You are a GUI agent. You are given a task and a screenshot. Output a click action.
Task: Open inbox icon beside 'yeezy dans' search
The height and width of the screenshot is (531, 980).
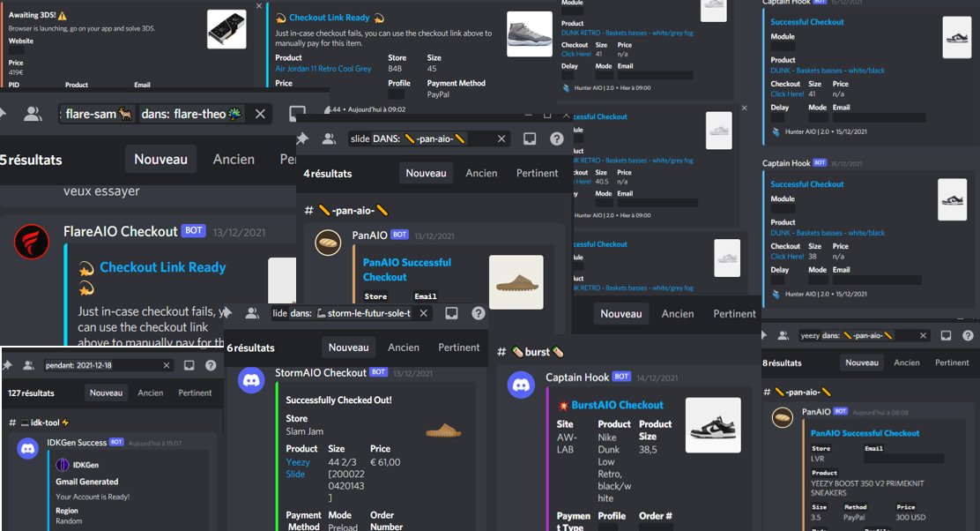point(946,336)
